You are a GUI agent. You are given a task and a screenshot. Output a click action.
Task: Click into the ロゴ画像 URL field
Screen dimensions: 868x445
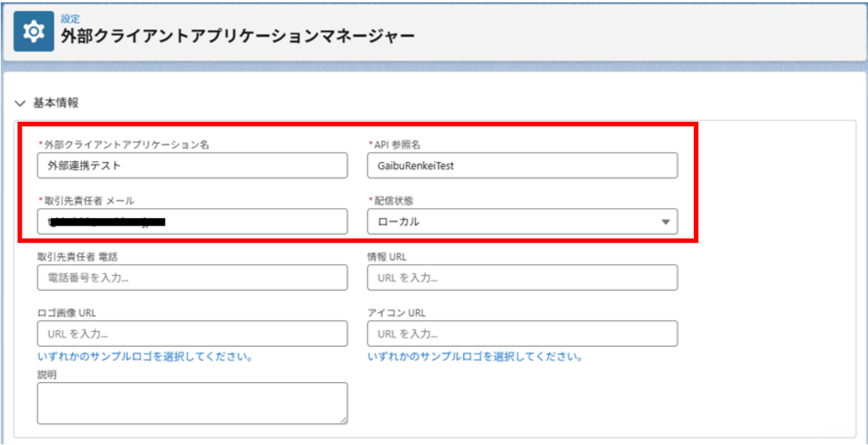point(192,334)
